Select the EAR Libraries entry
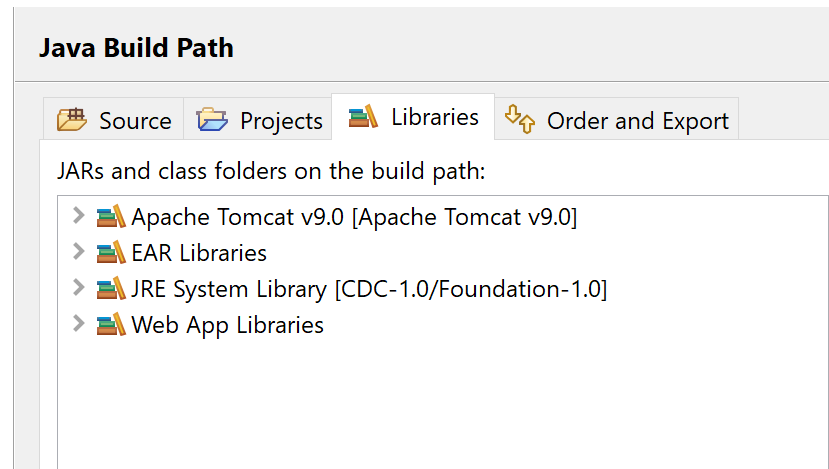 coord(199,253)
